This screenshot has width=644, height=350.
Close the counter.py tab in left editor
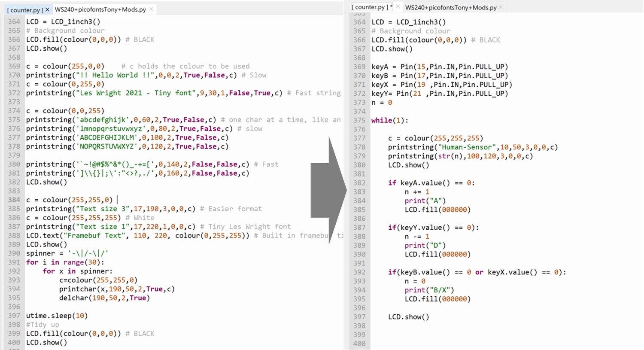coord(47,9)
